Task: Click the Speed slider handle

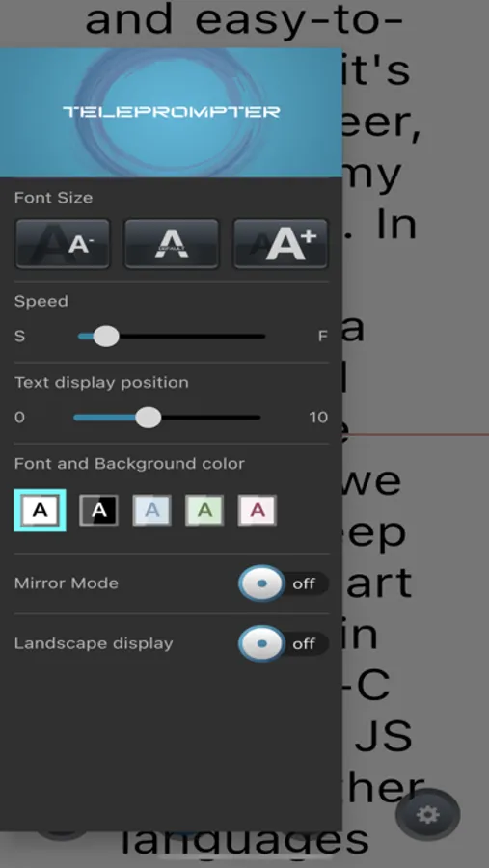Action: (106, 336)
